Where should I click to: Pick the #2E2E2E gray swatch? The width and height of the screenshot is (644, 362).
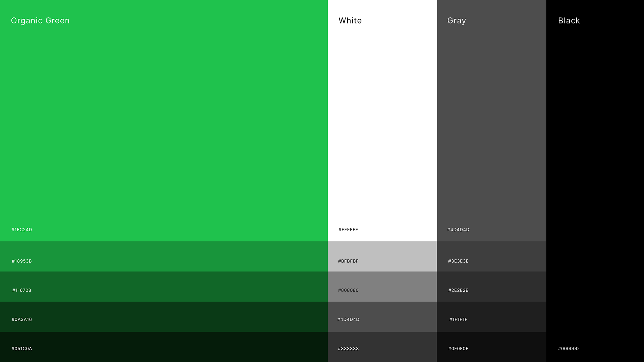[x=491, y=287]
